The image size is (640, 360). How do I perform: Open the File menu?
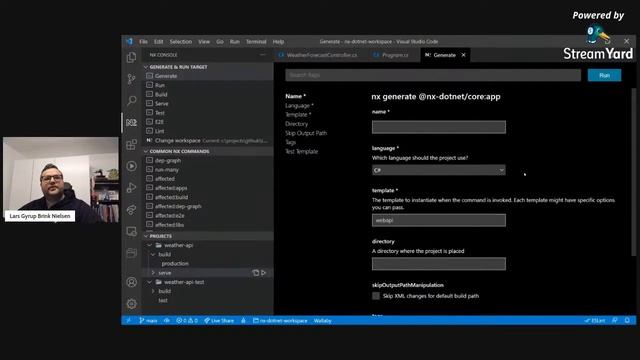click(143, 42)
